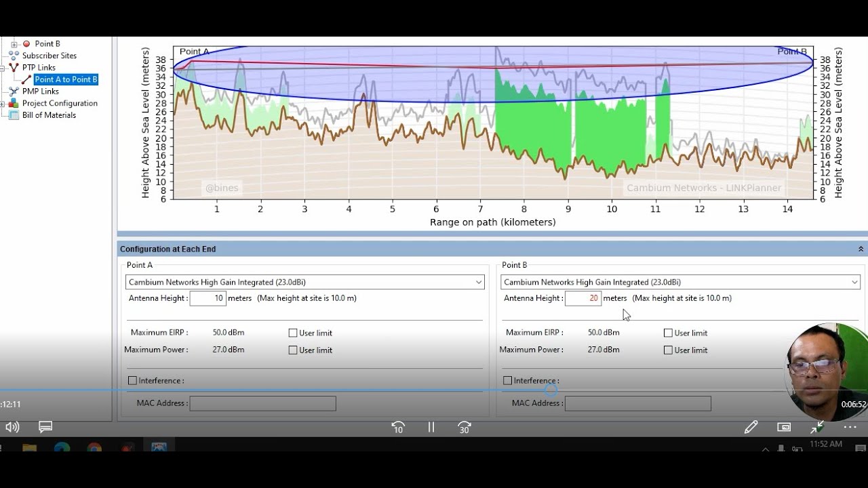Select PMP Links in the tree

click(40, 91)
